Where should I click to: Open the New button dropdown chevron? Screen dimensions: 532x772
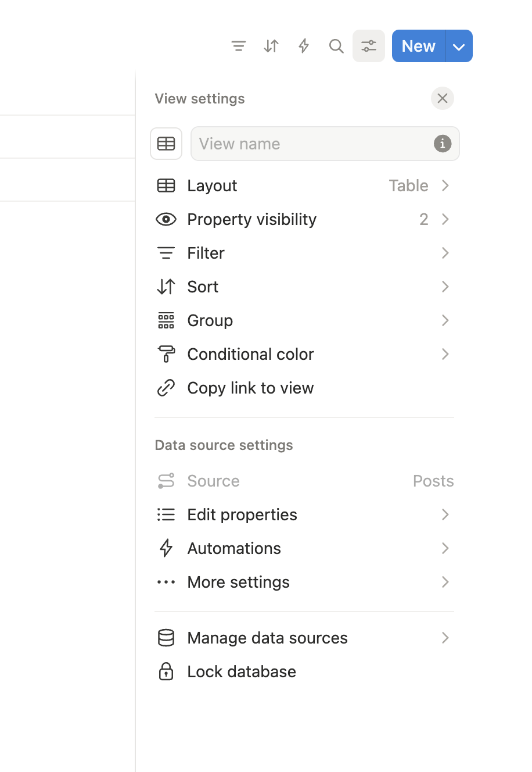point(458,46)
